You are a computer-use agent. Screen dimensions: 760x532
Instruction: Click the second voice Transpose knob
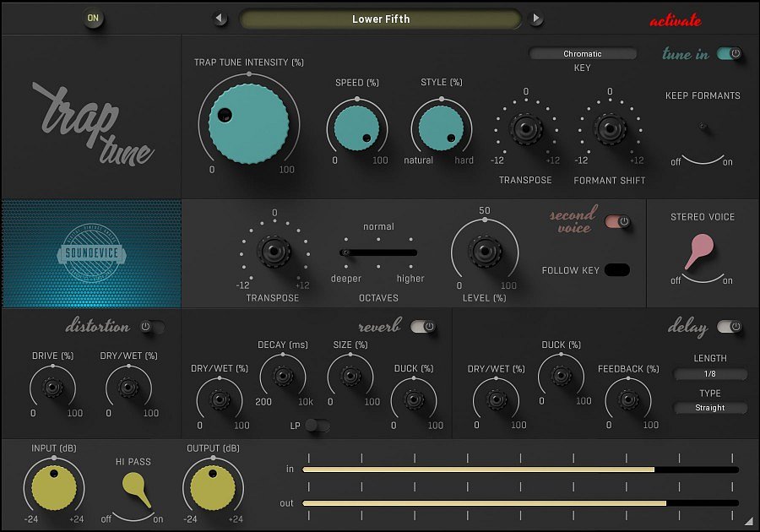point(274,253)
